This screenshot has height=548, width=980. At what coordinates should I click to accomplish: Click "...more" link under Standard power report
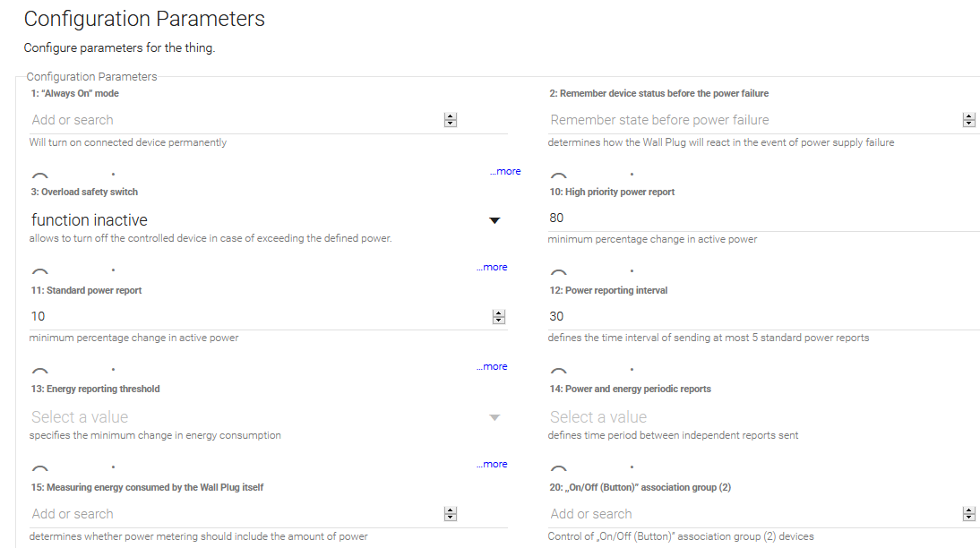(492, 366)
